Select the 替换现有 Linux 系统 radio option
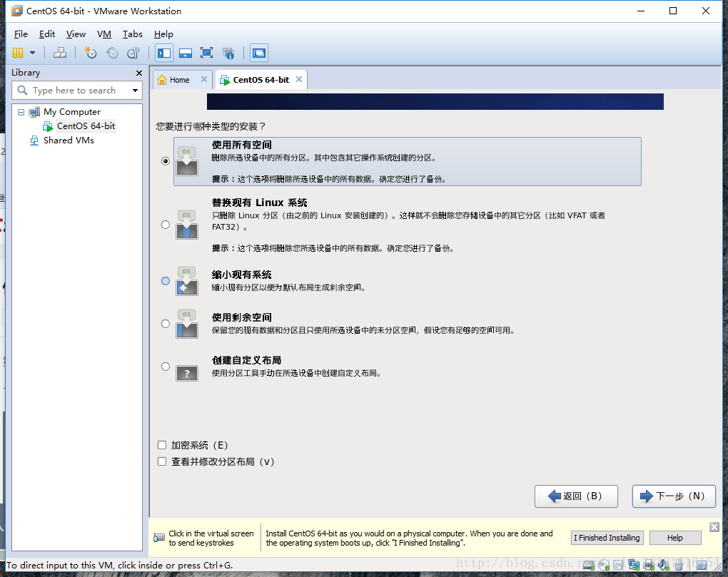728x577 pixels. click(x=166, y=225)
